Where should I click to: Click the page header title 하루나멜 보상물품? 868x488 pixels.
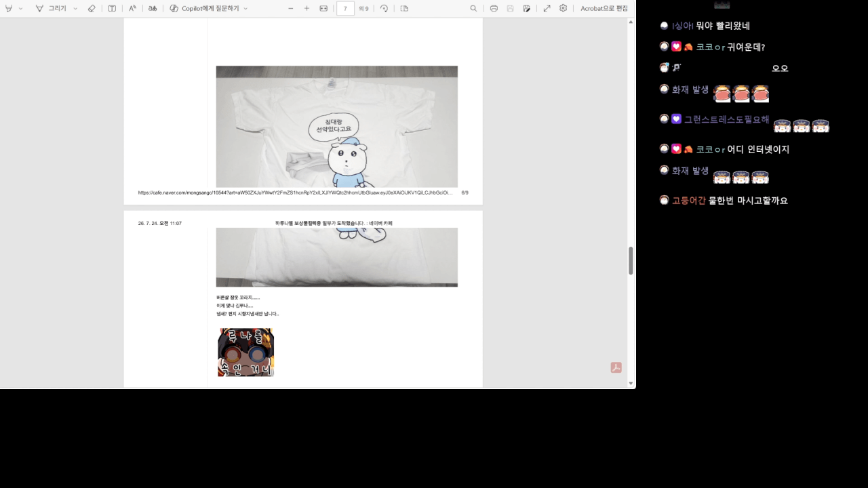(x=334, y=223)
